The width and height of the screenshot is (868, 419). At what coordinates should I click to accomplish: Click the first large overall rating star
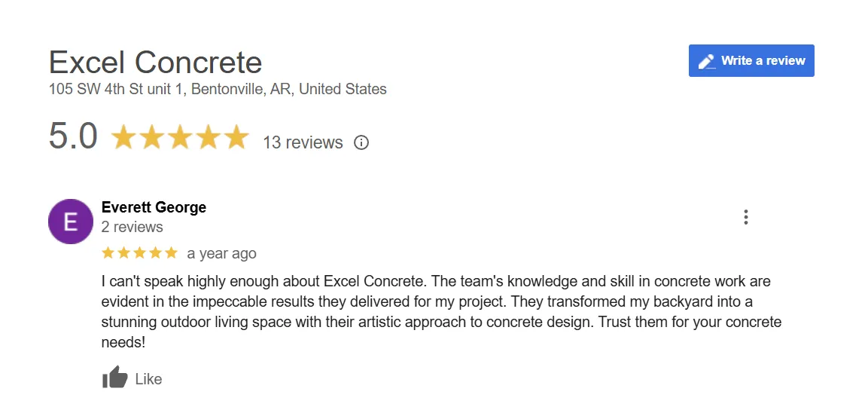pyautogui.click(x=123, y=138)
